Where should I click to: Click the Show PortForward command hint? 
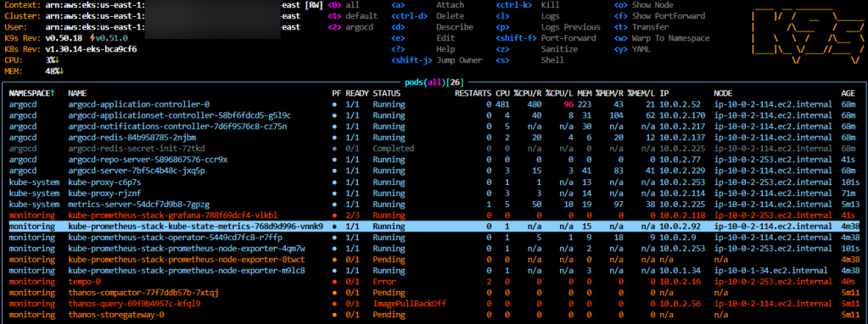click(659, 15)
